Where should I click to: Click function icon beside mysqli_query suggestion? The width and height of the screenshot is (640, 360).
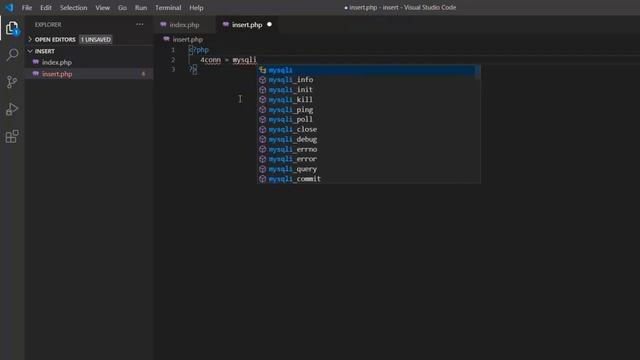pyautogui.click(x=262, y=169)
